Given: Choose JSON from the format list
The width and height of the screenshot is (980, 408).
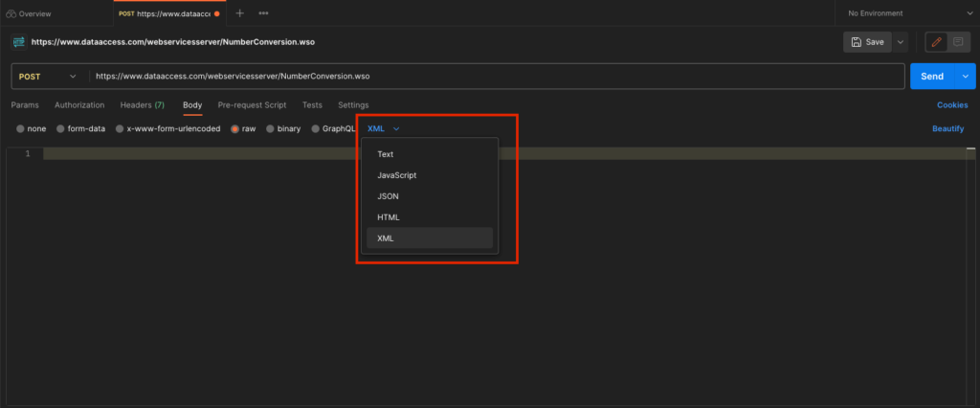Looking at the screenshot, I should (388, 195).
